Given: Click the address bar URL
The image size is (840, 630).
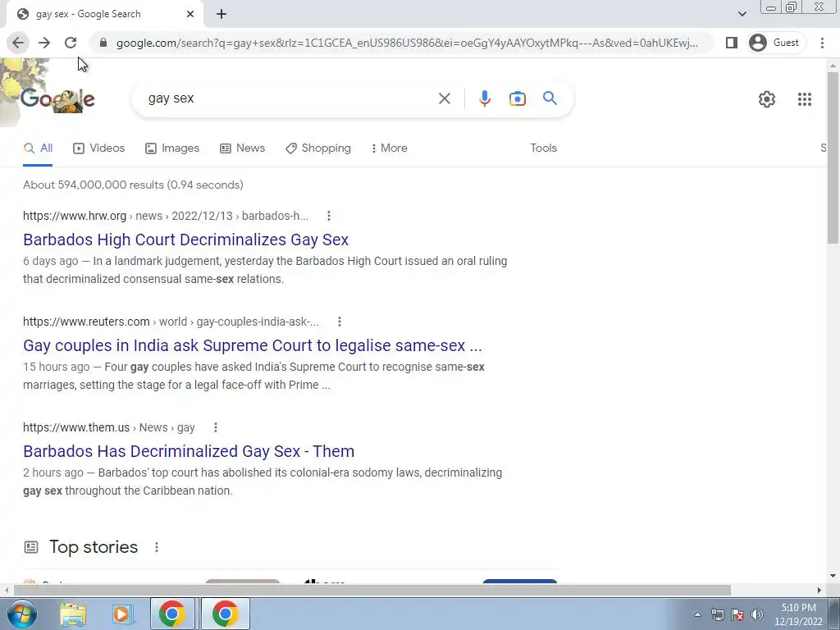Looking at the screenshot, I should (x=407, y=43).
